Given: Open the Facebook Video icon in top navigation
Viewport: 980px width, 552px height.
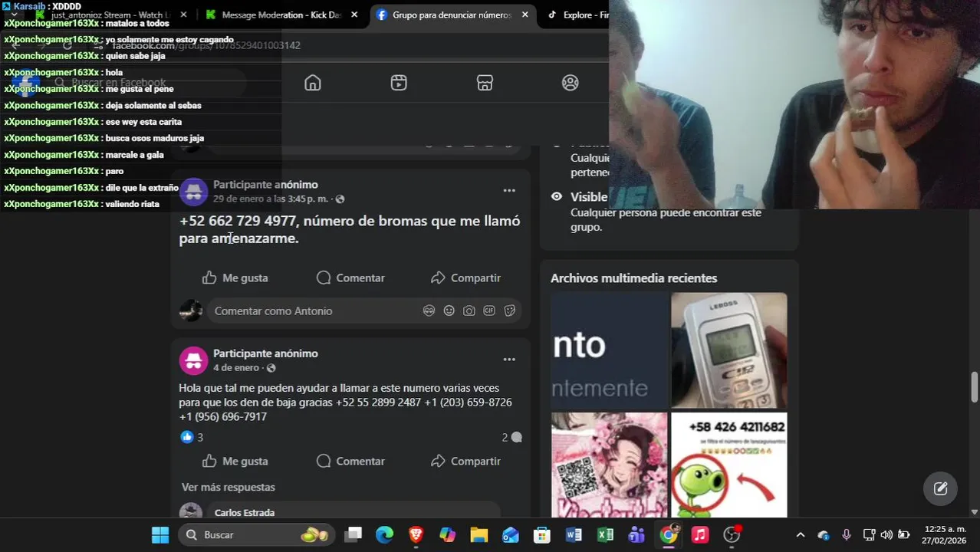Looking at the screenshot, I should [399, 83].
